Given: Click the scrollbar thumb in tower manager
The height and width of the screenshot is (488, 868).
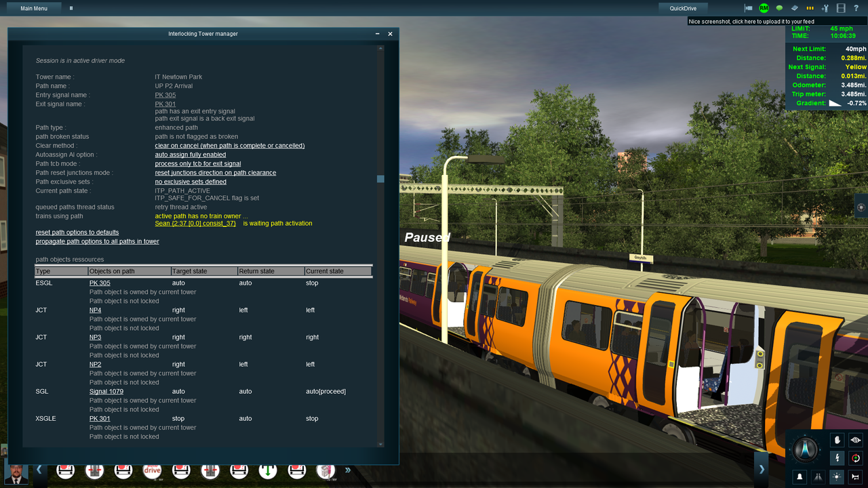Looking at the screenshot, I should [x=380, y=179].
